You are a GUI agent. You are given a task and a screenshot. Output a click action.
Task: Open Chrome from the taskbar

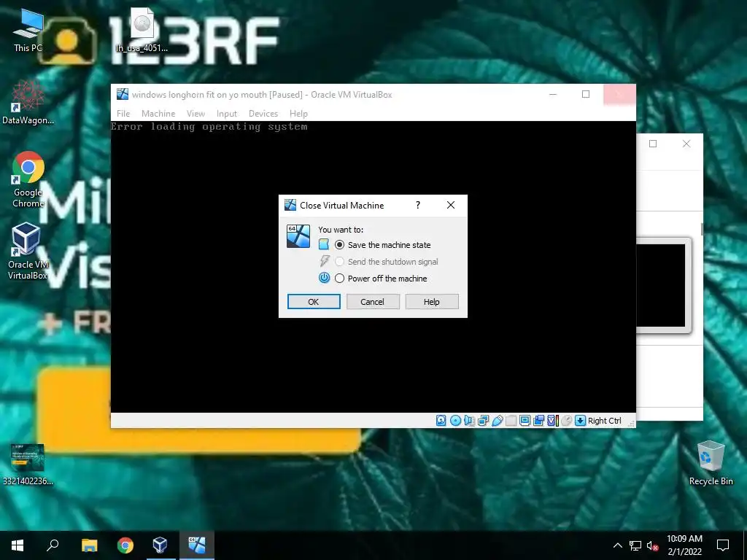(x=125, y=545)
